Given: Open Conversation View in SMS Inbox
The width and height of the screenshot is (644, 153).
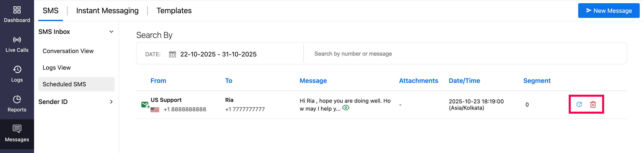Looking at the screenshot, I should tap(68, 51).
